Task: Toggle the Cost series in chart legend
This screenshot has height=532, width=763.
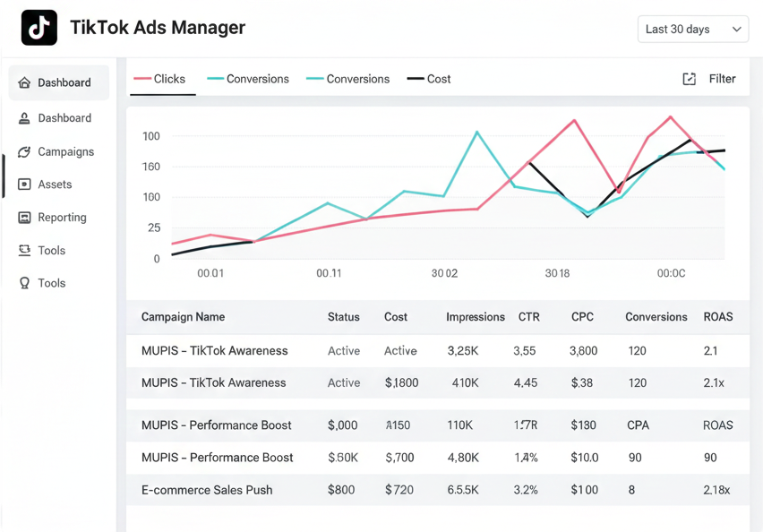Action: [430, 79]
